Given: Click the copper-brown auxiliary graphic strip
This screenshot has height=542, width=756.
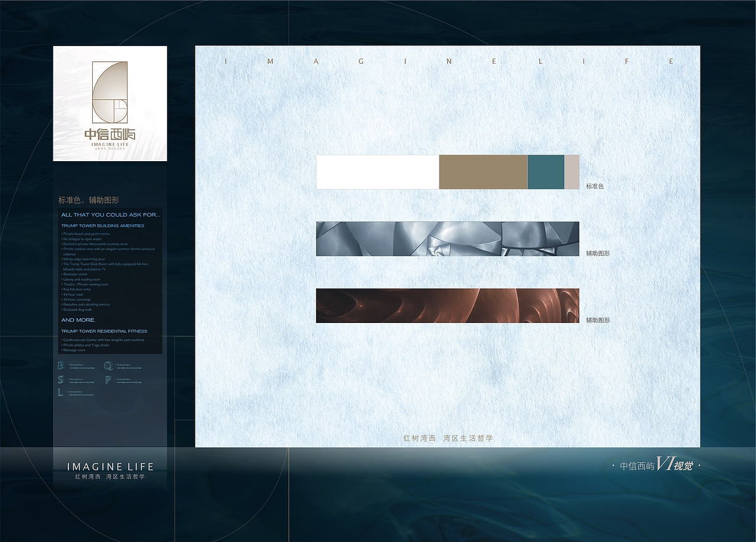Looking at the screenshot, I should [448, 305].
